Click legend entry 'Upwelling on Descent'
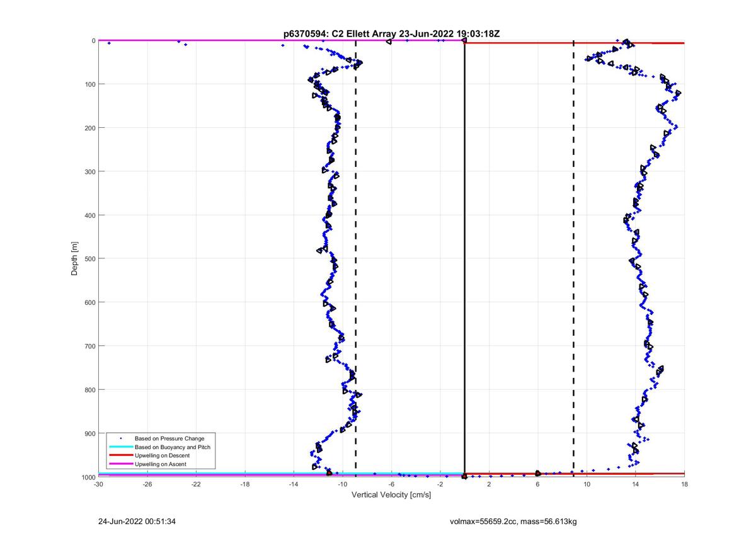The height and width of the screenshot is (536, 756). pyautogui.click(x=162, y=455)
